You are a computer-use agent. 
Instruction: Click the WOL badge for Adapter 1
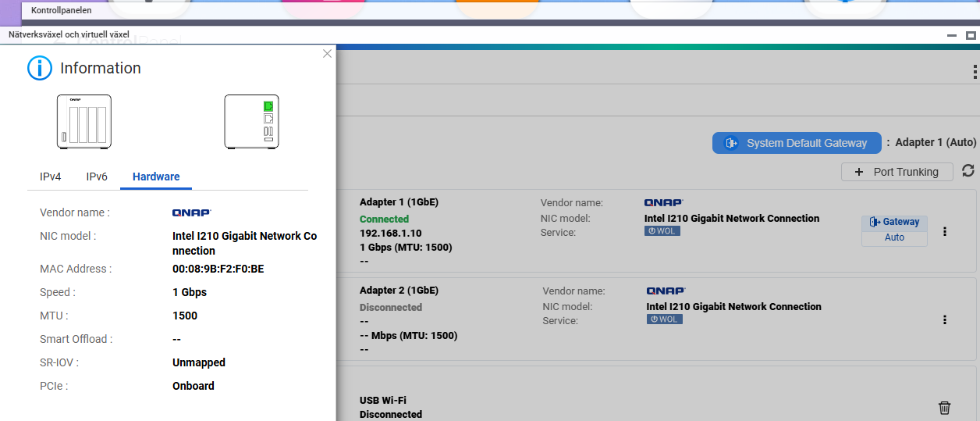[662, 231]
